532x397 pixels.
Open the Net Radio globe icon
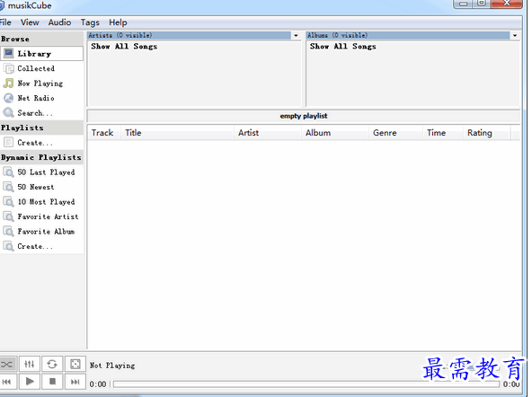(x=8, y=98)
